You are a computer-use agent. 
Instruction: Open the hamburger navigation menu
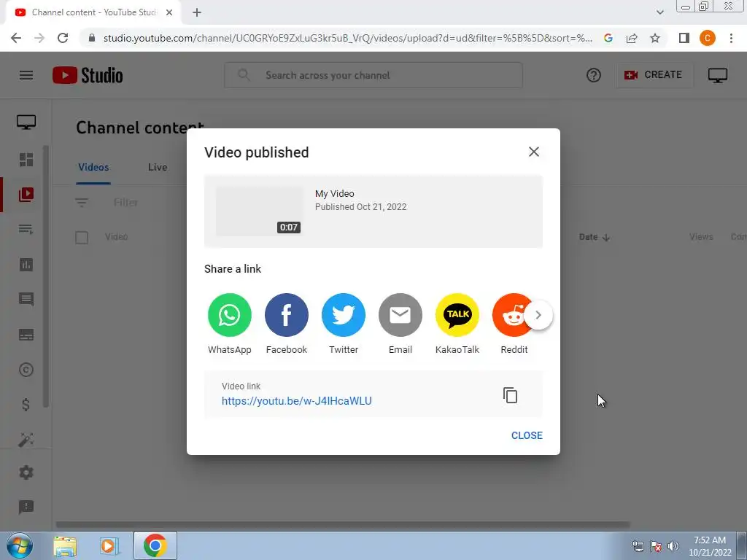(x=26, y=75)
